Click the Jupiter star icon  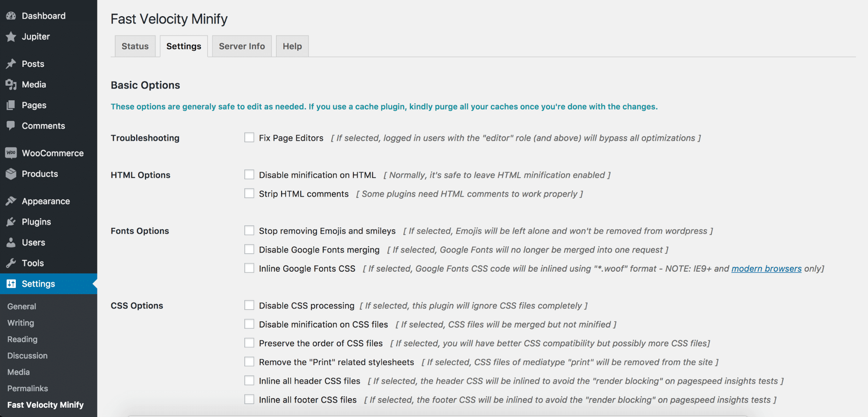(x=11, y=37)
